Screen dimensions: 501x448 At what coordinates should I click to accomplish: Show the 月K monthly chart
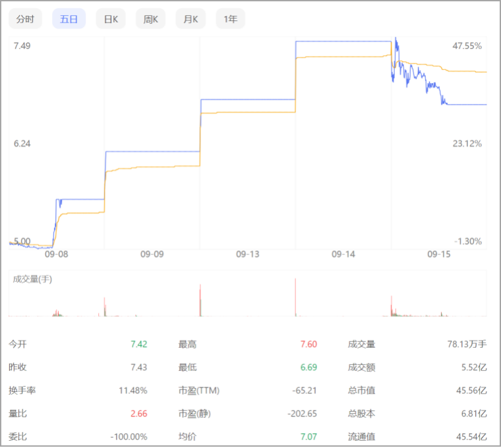click(191, 19)
